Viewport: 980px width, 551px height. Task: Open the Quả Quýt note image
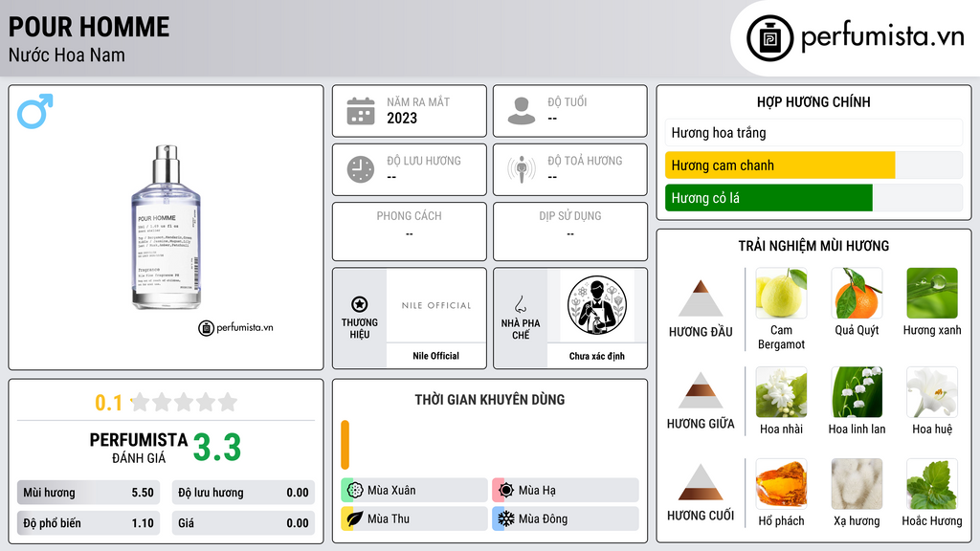point(857,293)
